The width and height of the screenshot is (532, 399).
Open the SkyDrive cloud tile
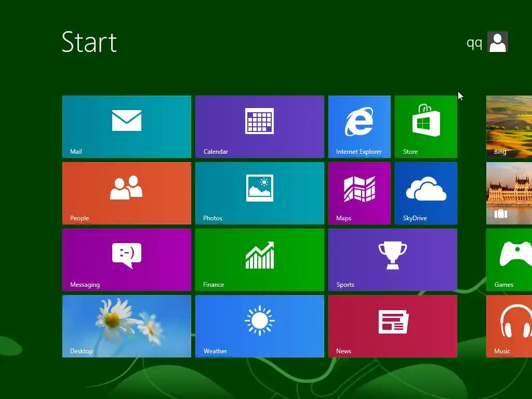426,193
